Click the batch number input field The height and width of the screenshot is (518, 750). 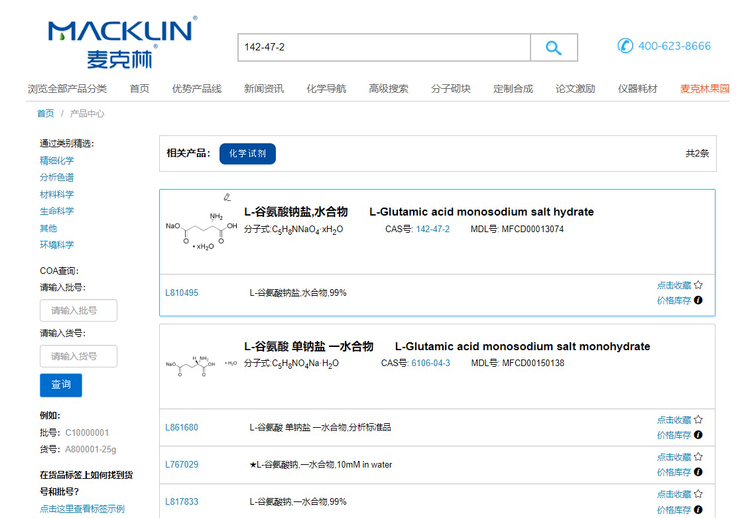point(78,311)
